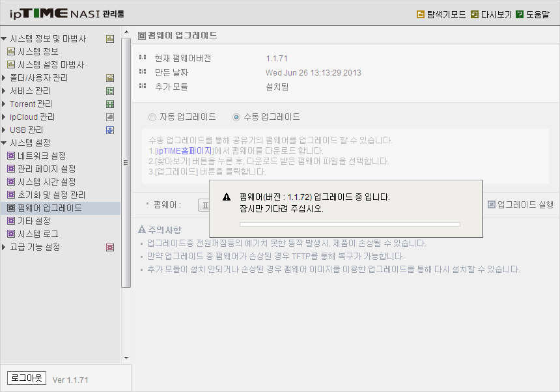Expand the Torrent 관리 section
560x392 pixels.
3,104
